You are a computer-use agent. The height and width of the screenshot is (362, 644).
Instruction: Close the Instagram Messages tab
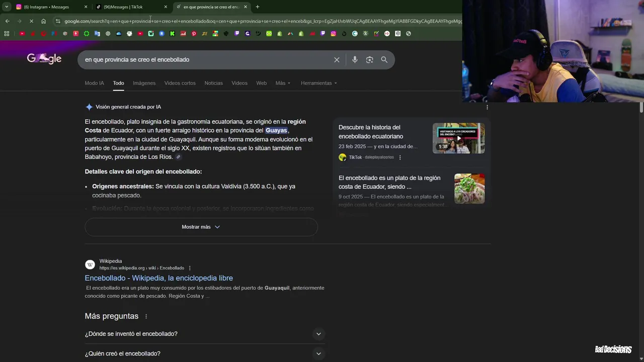(x=86, y=7)
